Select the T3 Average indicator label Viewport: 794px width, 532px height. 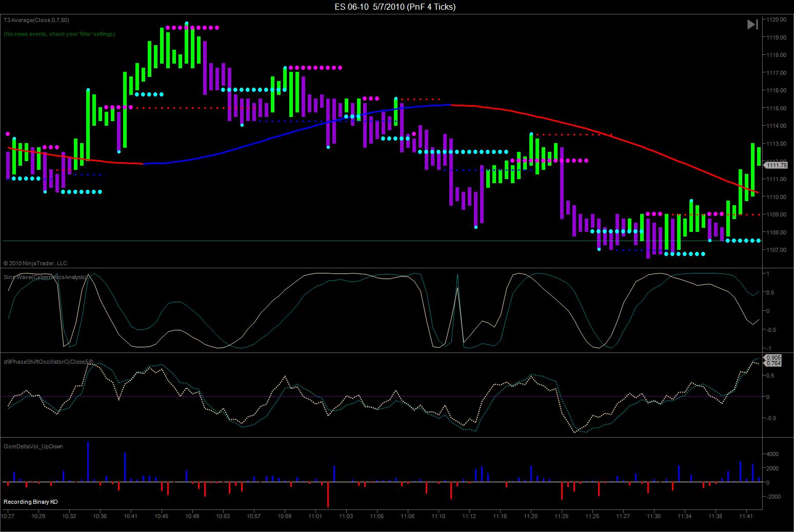coord(36,20)
